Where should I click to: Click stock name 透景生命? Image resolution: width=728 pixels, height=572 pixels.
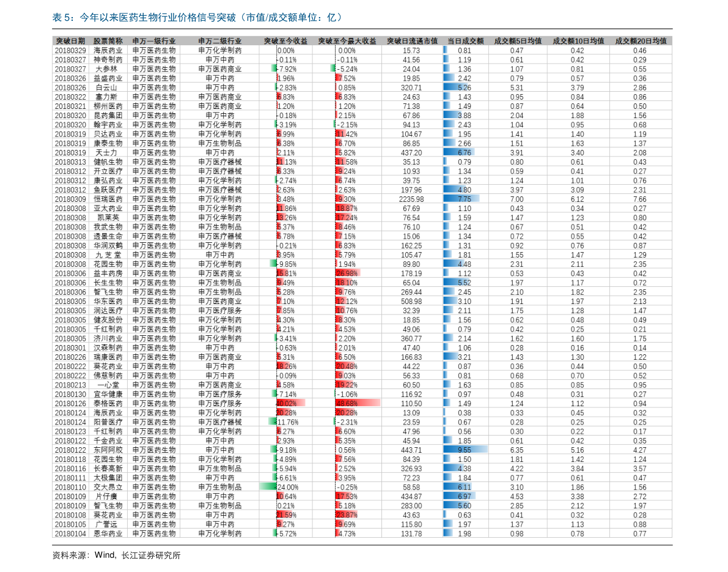(108, 236)
